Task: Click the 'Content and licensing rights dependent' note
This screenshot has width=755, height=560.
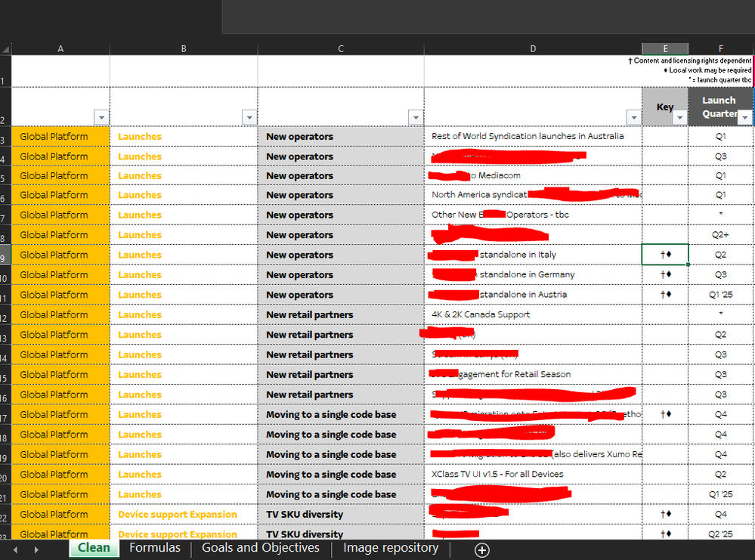Action: point(689,60)
